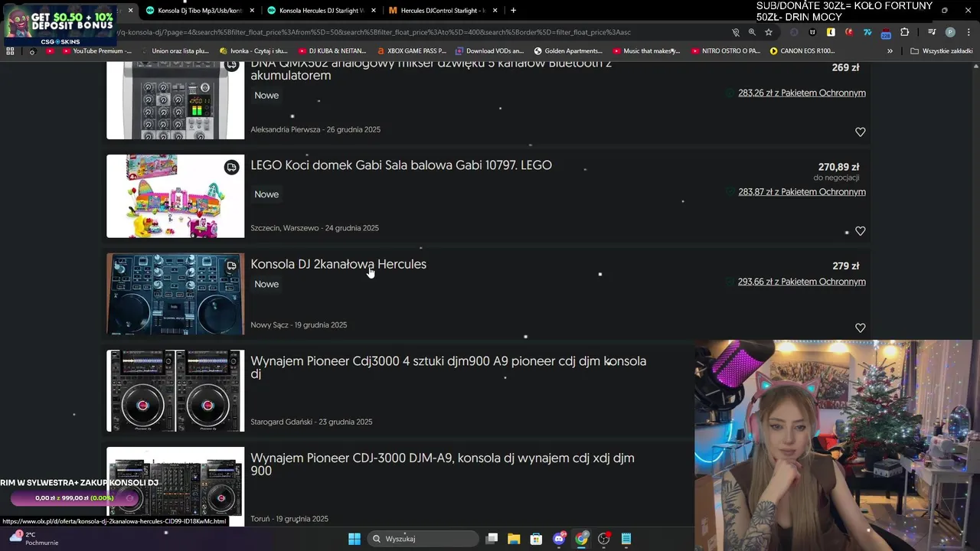Screen dimensions: 980x551
Task: Click 283,87 zł z Pakietem Ochronnym link
Action: [802, 192]
